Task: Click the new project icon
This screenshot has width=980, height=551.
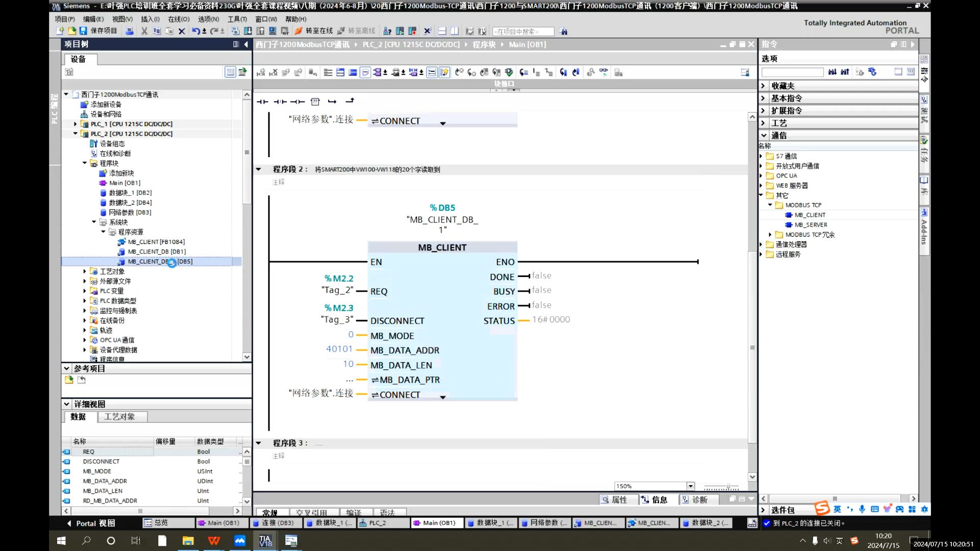Action: pyautogui.click(x=60, y=31)
